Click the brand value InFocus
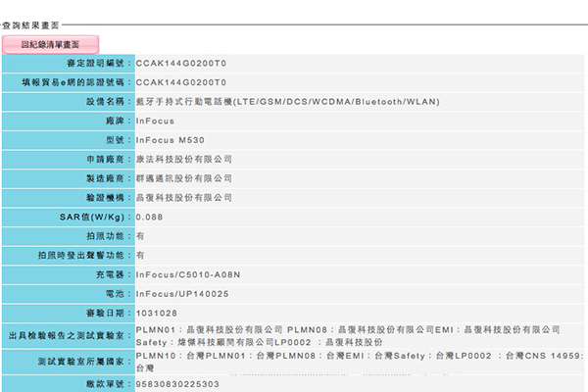588x392 pixels. click(155, 122)
